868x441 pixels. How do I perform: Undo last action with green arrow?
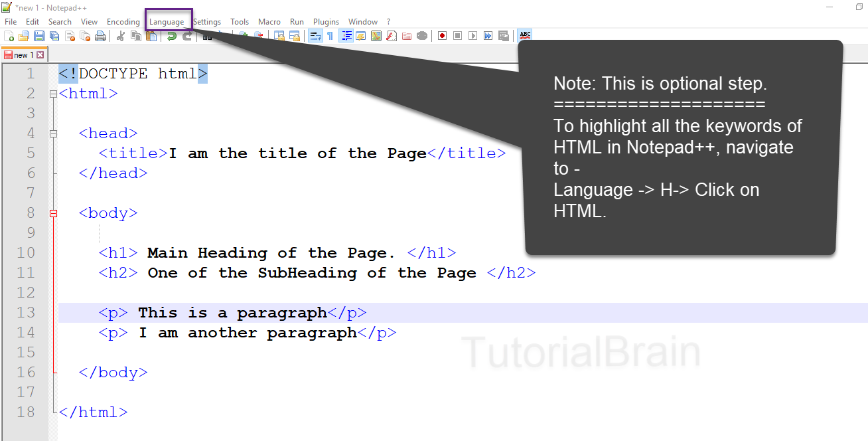171,36
